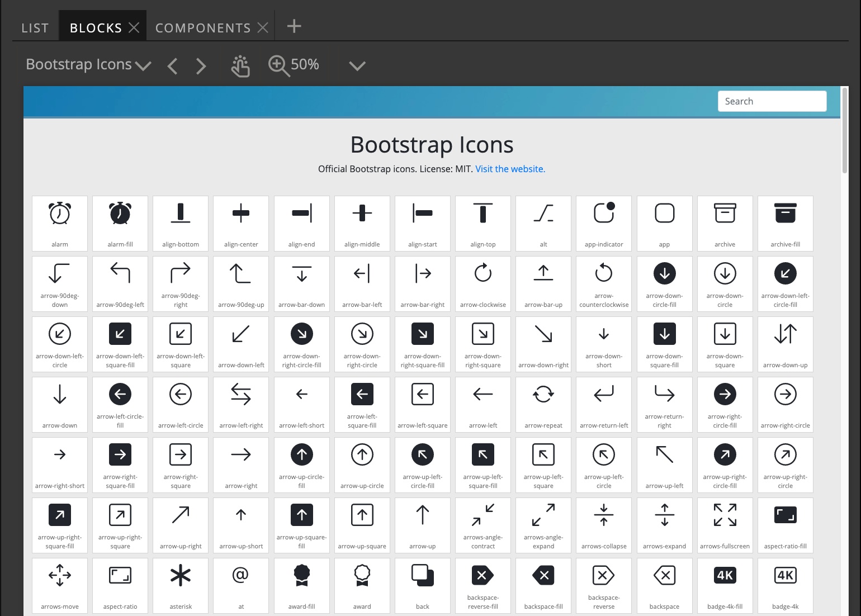Select the archive outline icon
The height and width of the screenshot is (616, 861).
(725, 224)
